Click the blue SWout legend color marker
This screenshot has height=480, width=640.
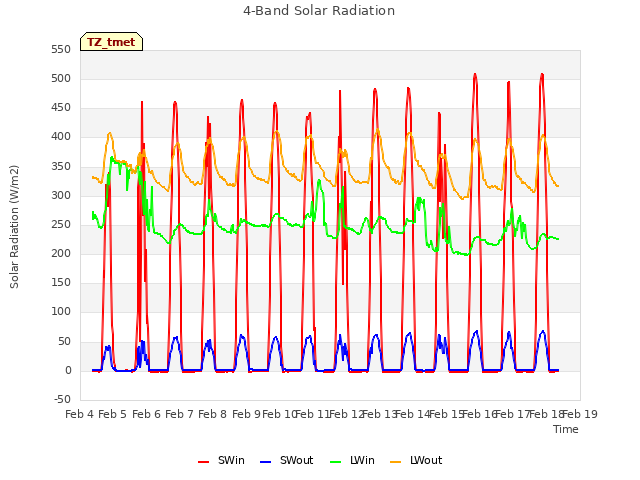coord(265,462)
